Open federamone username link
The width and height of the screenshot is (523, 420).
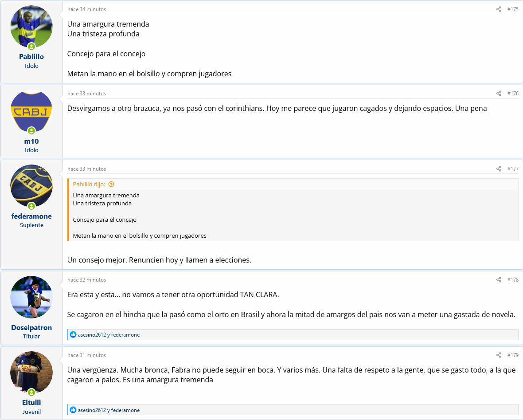pos(31,216)
